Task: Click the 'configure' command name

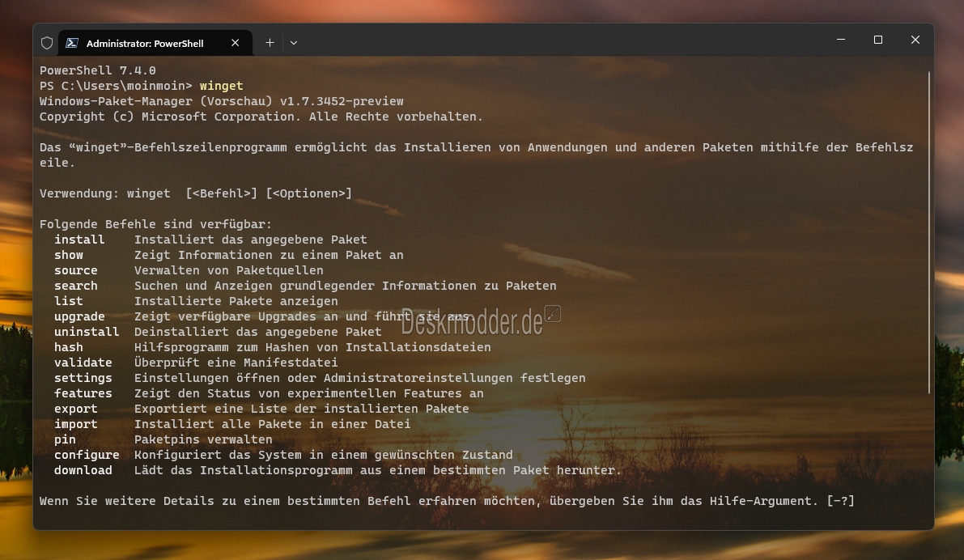Action: [87, 455]
